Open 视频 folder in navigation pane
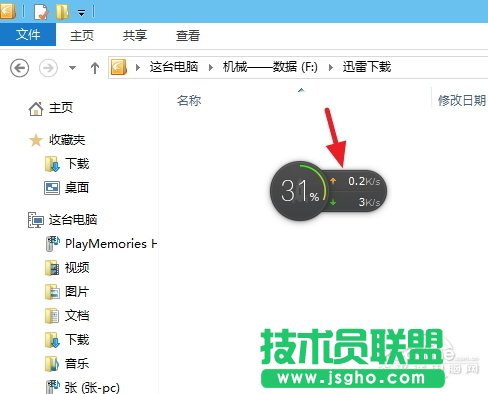488x394 pixels. (x=77, y=268)
